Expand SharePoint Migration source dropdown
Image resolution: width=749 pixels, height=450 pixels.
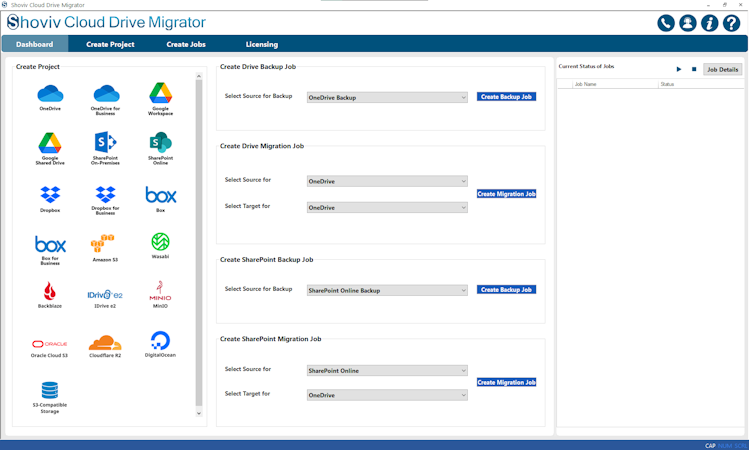387,371
